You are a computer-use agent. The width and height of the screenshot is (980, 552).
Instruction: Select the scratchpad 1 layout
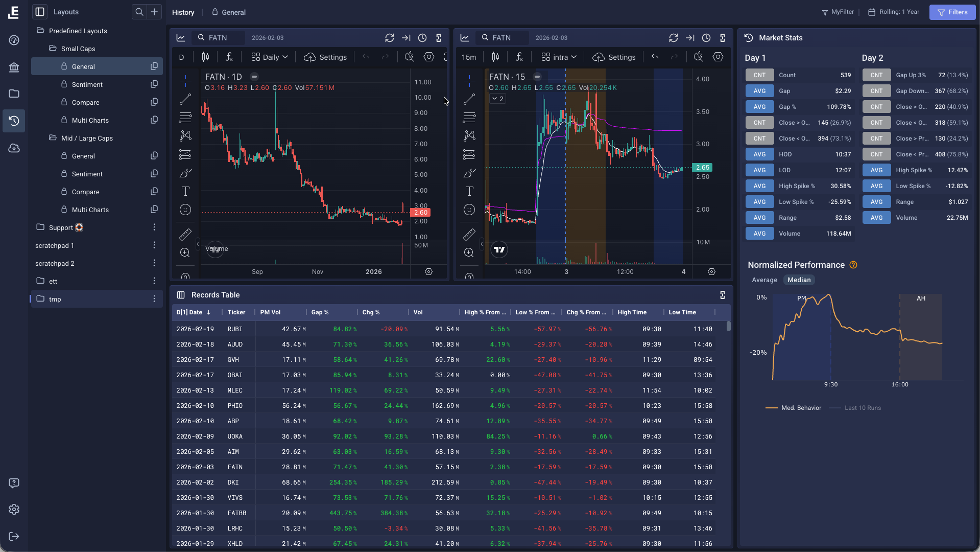coord(55,245)
